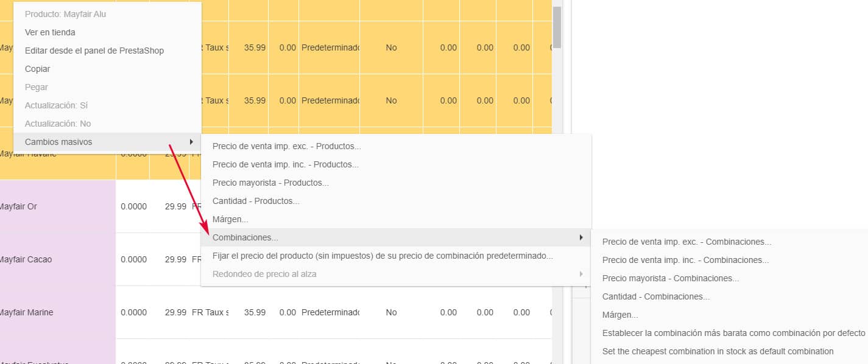868x364 pixels.
Task: Select 'Editar desde el panel de PrestaShop'
Action: click(94, 51)
